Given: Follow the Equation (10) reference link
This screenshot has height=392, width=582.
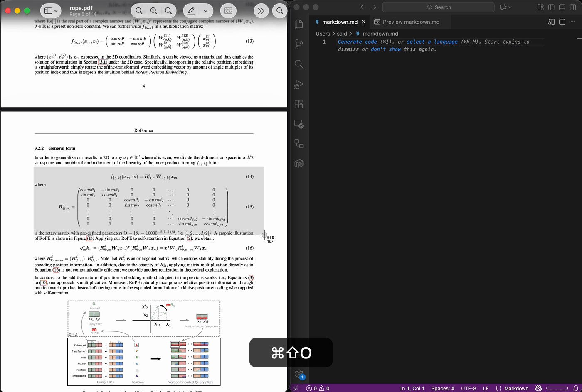Looking at the screenshot, I should point(43,282).
